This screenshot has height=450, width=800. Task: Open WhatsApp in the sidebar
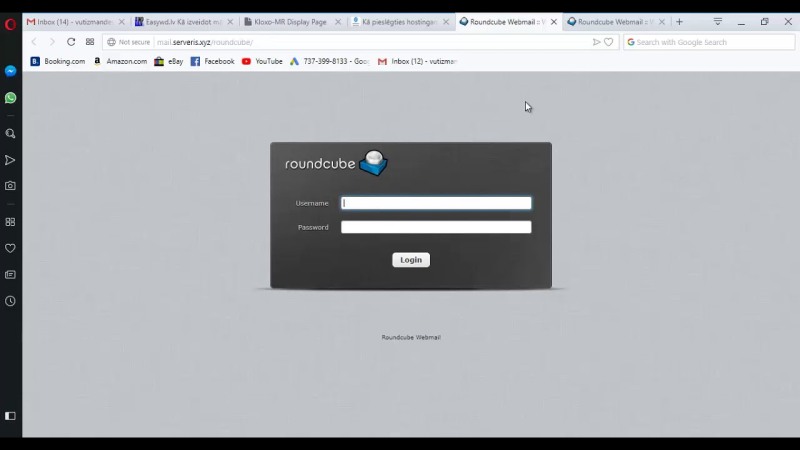coord(10,98)
